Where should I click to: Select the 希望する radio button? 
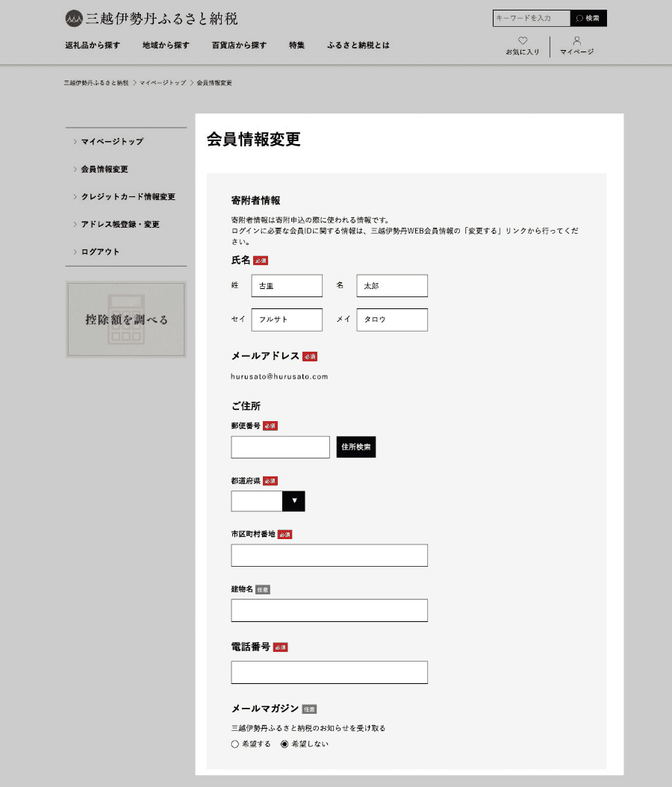tap(235, 744)
